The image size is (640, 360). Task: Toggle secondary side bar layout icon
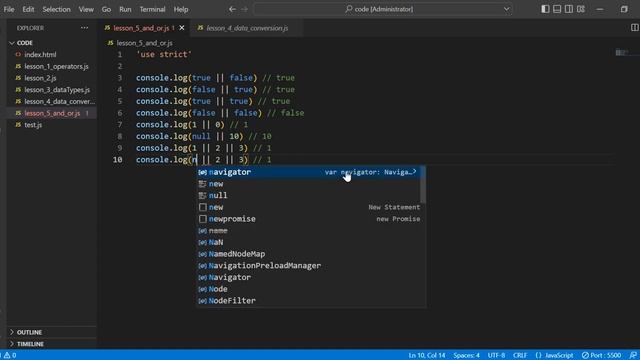pyautogui.click(x=569, y=9)
